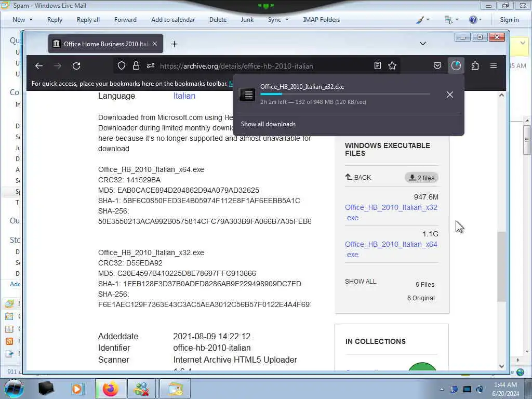The image size is (532, 399).
Task: Open Firefox hamburger menu
Action: [494, 65]
